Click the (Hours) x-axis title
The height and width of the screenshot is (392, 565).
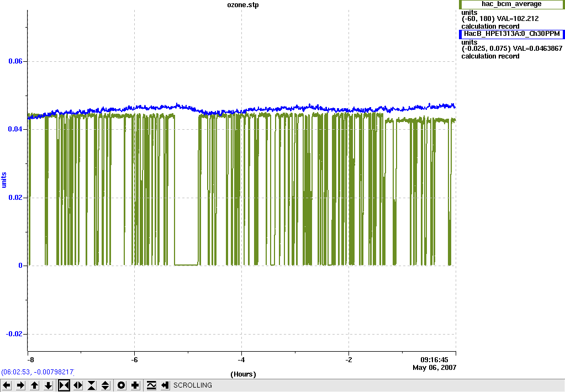pyautogui.click(x=243, y=374)
